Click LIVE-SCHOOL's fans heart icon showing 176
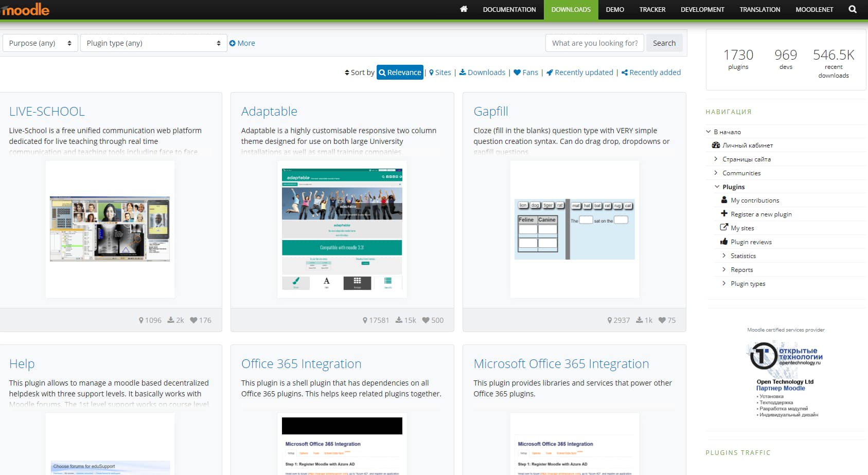This screenshot has height=475, width=868. [193, 320]
